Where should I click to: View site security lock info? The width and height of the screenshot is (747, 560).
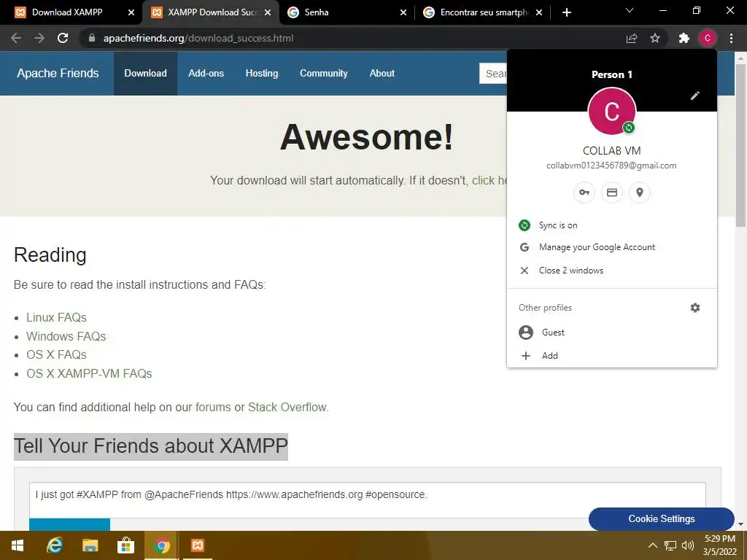click(x=92, y=38)
